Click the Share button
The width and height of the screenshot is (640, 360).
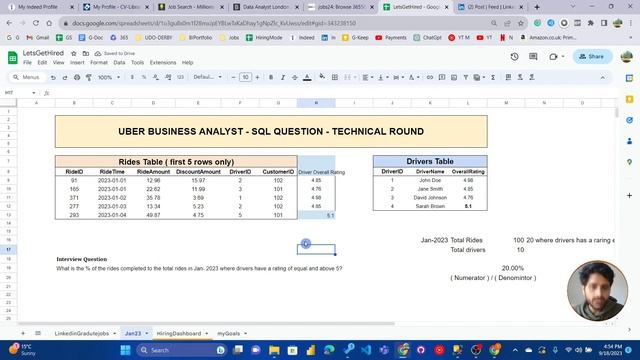pos(592,57)
